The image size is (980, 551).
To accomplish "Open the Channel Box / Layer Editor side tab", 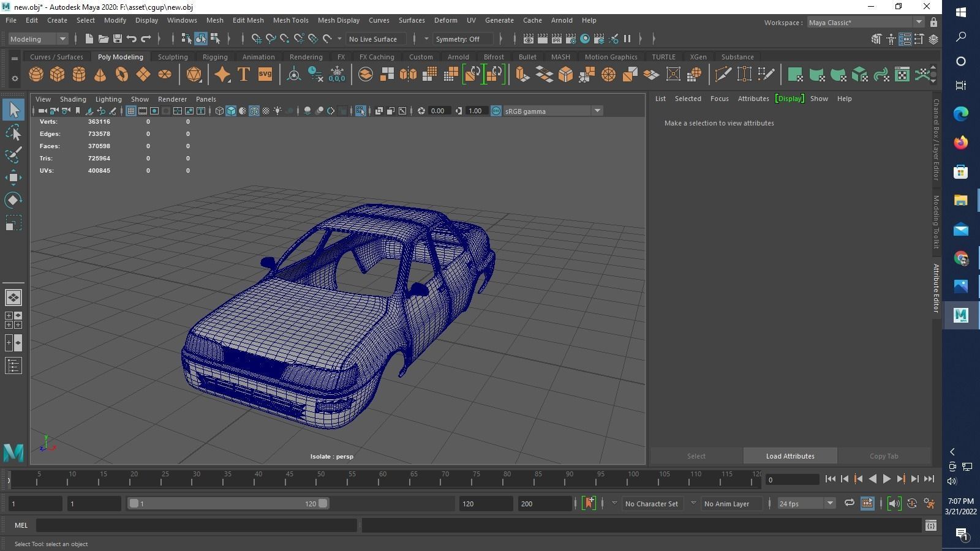I will click(x=936, y=140).
